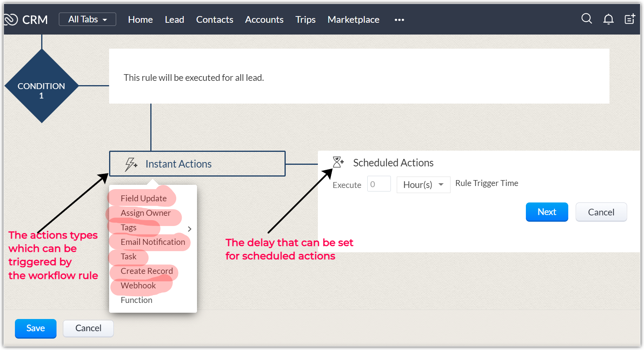Open the search magnifier icon
Image resolution: width=644 pixels, height=350 pixels.
(586, 19)
